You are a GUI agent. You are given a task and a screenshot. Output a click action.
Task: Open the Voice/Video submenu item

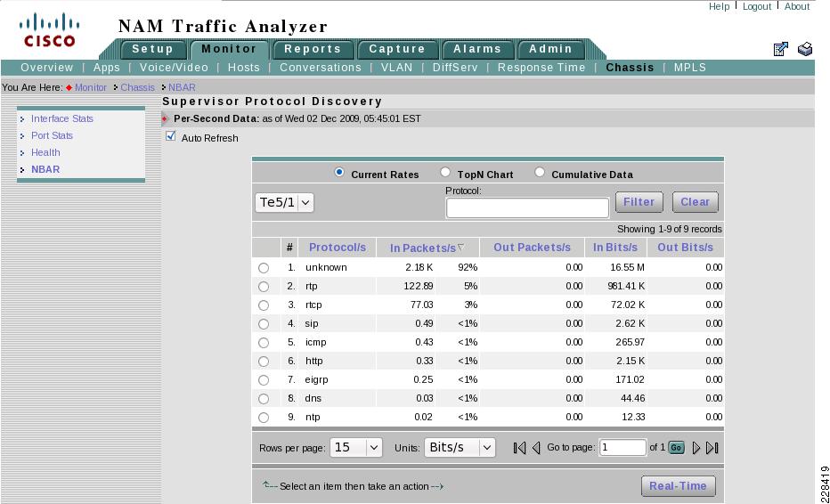(x=174, y=68)
